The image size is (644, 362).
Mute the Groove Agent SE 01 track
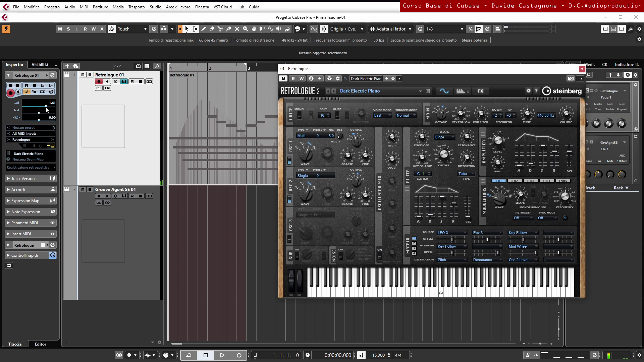tap(83, 189)
